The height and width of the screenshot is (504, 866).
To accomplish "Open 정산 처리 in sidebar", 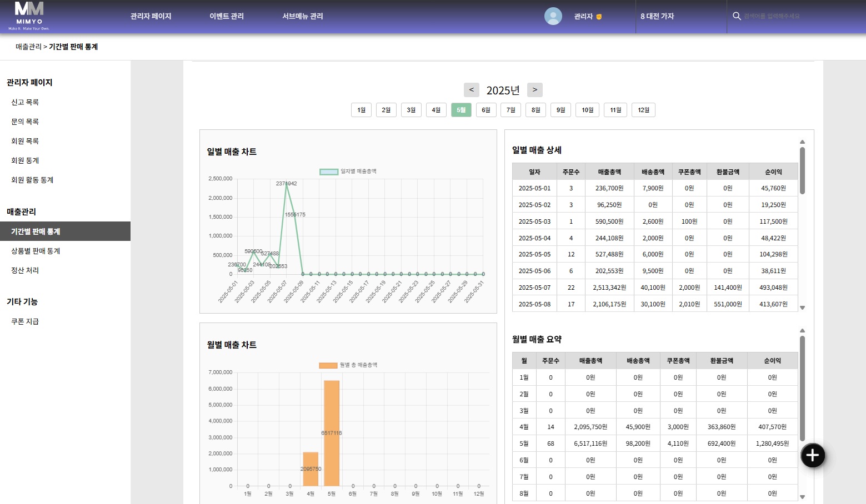I will 25,270.
